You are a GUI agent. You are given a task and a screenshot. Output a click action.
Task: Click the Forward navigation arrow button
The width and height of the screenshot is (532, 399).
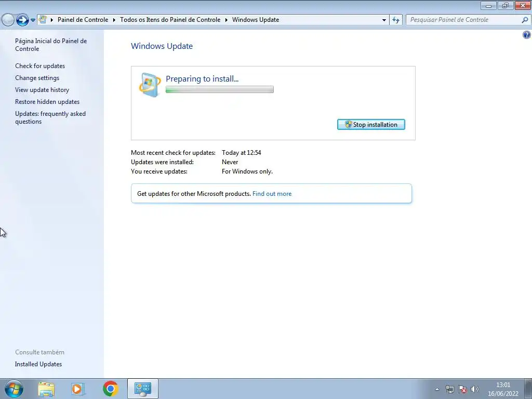click(22, 20)
